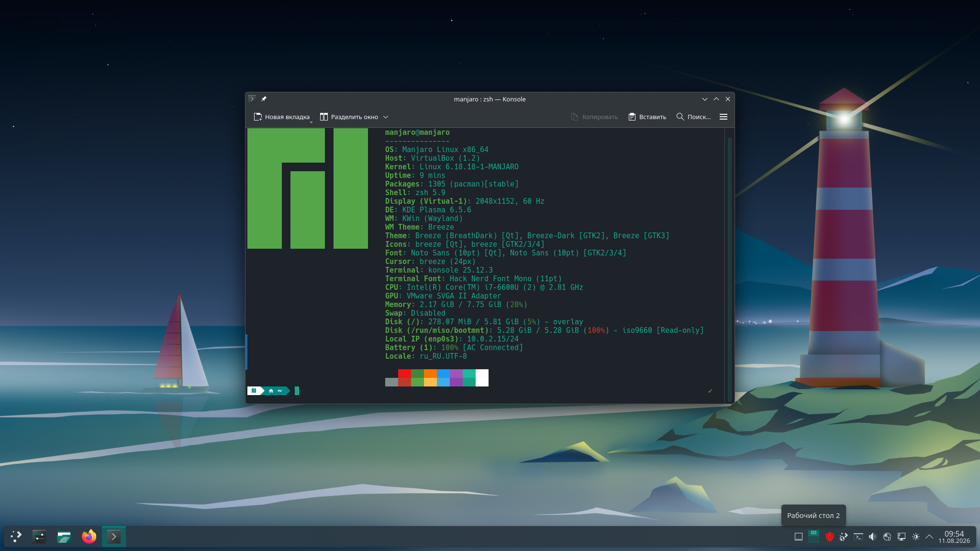Image resolution: width=980 pixels, height=551 pixels.
Task: Click the "Terminal: konsole 25.12.3" line
Action: click(x=439, y=270)
